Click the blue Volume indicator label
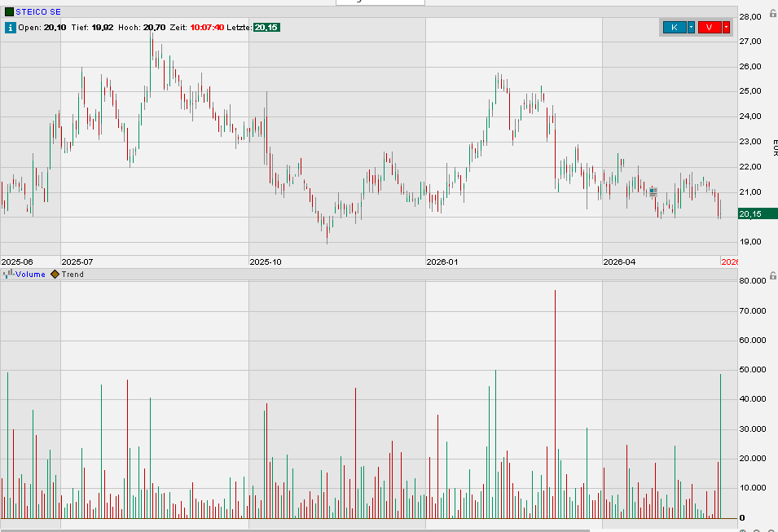Screen dimensions: 778x532 30,274
